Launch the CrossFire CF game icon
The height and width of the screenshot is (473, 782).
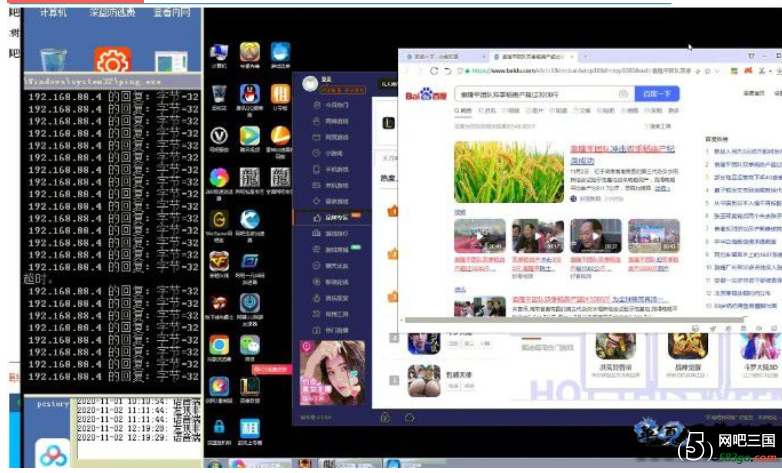tap(219, 261)
